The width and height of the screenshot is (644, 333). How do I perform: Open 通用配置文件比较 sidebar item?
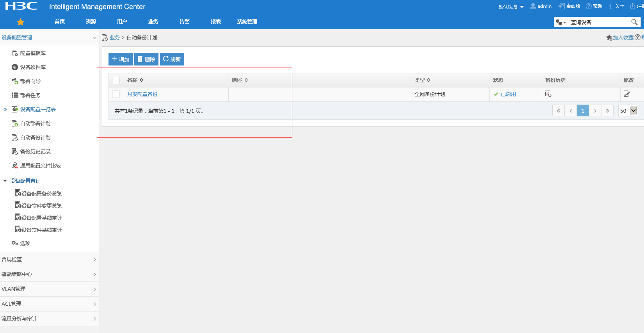tap(41, 166)
